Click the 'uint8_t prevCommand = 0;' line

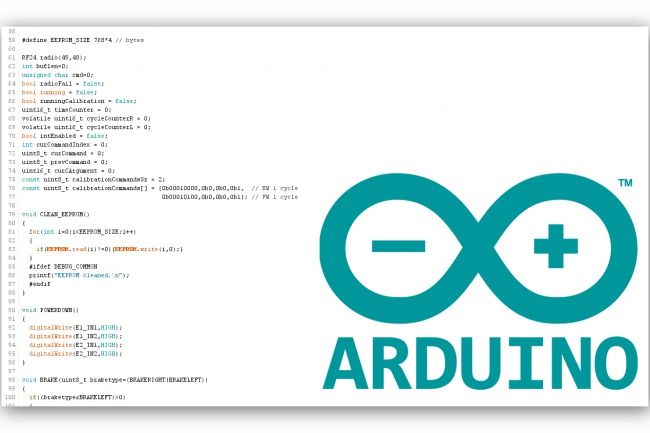tap(65, 162)
